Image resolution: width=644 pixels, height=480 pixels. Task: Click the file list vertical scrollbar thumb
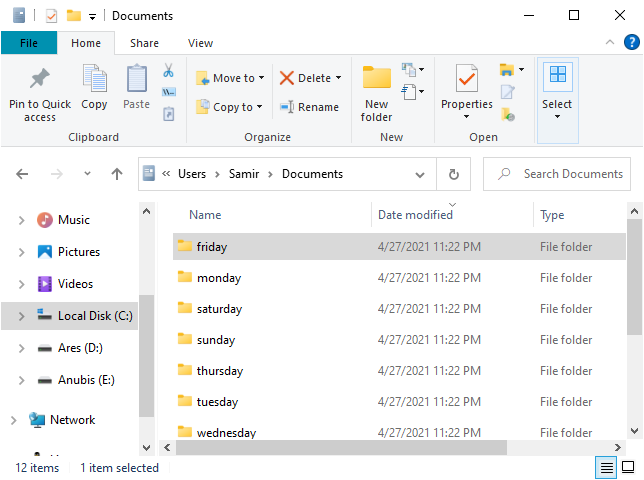634,277
